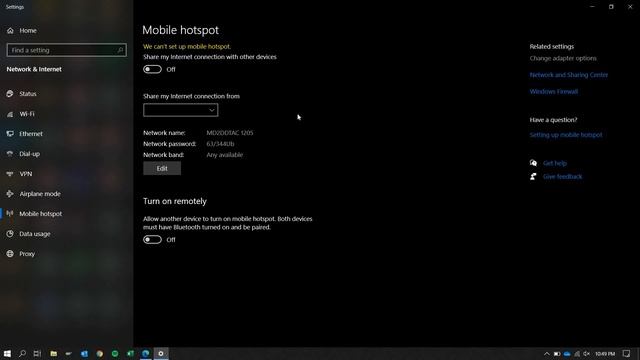The height and width of the screenshot is (360, 640).
Task: Open the Status page
Action: [28, 94]
